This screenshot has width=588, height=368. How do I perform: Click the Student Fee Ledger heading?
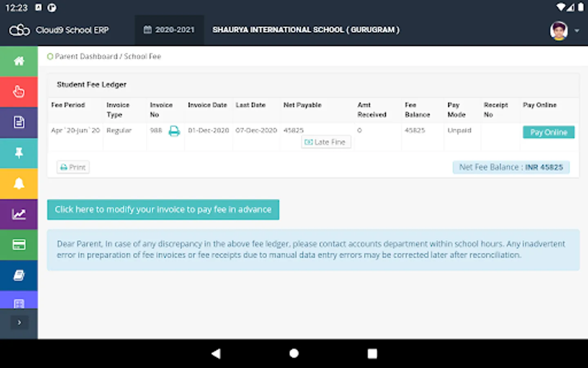[91, 85]
